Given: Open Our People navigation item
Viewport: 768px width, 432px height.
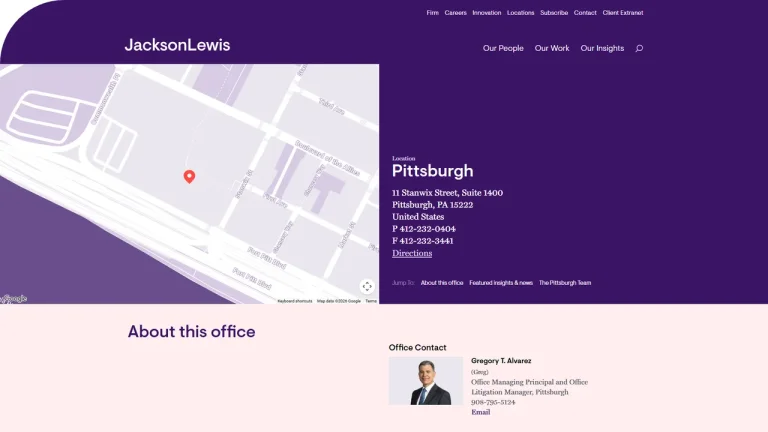Looking at the screenshot, I should coord(503,48).
